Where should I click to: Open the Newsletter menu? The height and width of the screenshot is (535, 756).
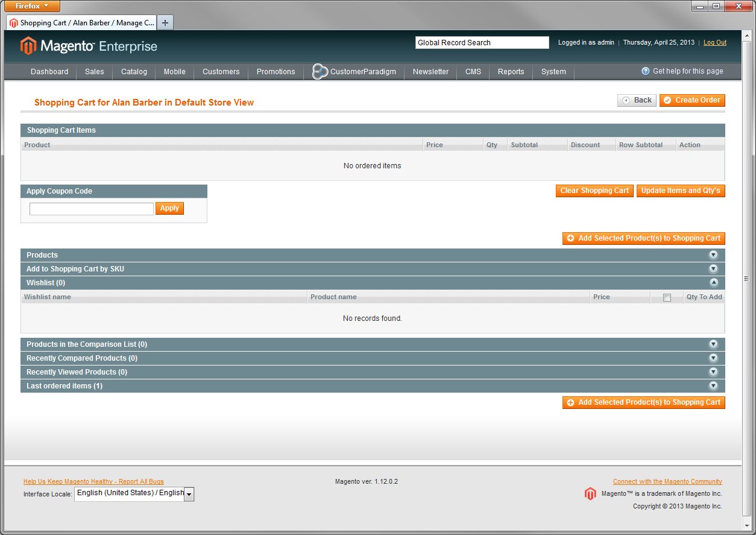coord(430,72)
